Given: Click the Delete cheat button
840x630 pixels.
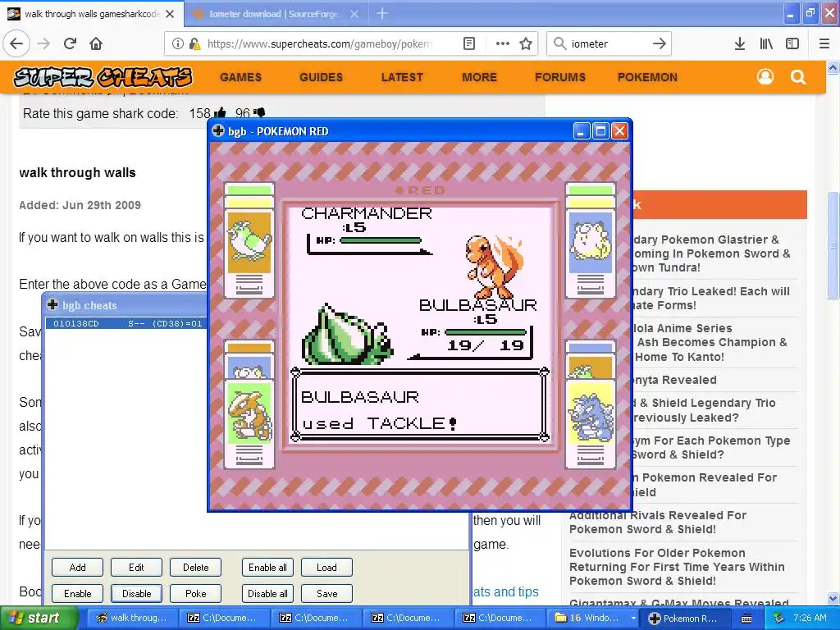Looking at the screenshot, I should 195,568.
